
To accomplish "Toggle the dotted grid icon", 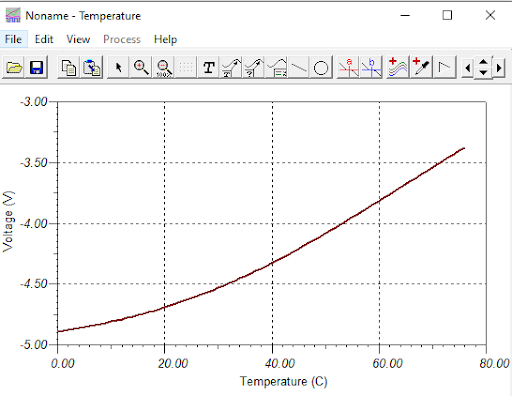I will (186, 68).
